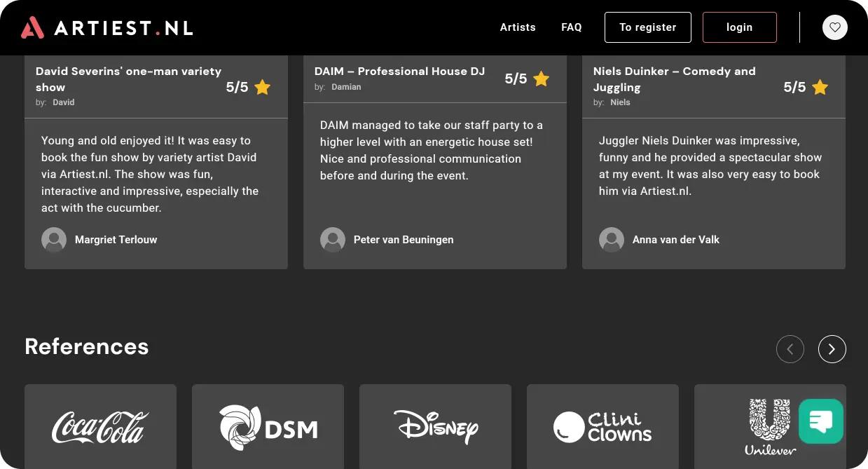This screenshot has height=469, width=868.
Task: Click the login button
Action: pyautogui.click(x=740, y=27)
